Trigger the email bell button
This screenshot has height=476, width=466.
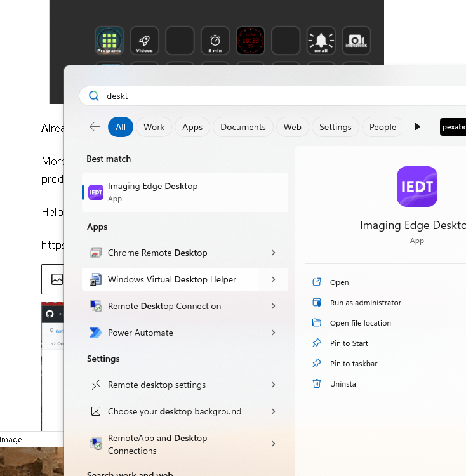(321, 41)
